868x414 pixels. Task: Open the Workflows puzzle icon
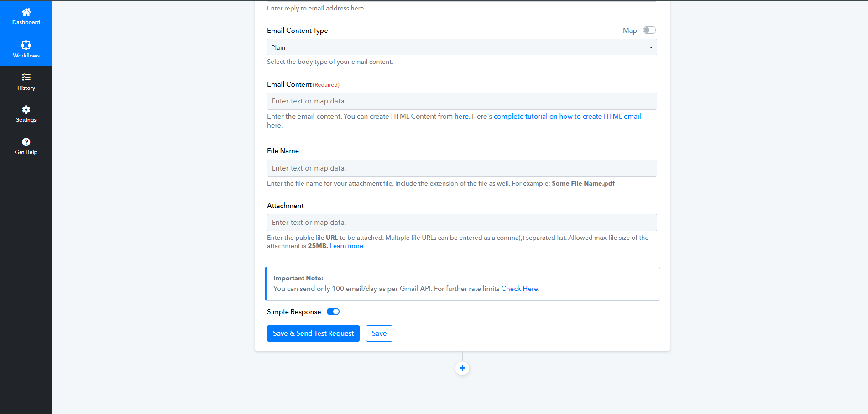point(26,45)
